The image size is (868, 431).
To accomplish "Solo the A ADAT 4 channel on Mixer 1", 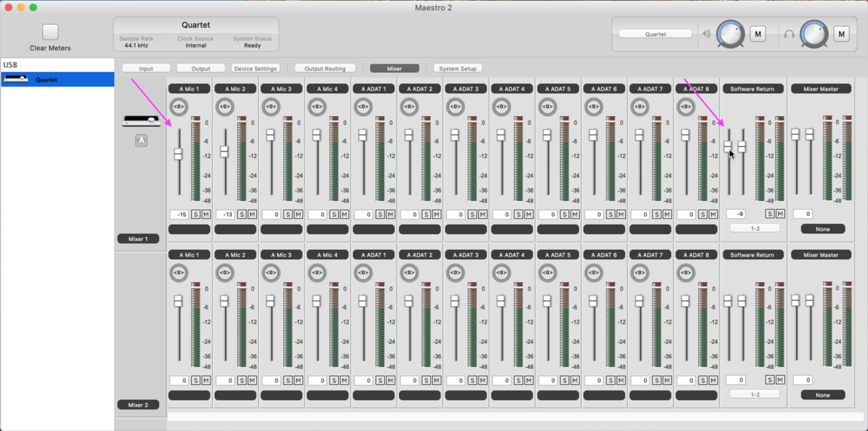I will click(518, 214).
